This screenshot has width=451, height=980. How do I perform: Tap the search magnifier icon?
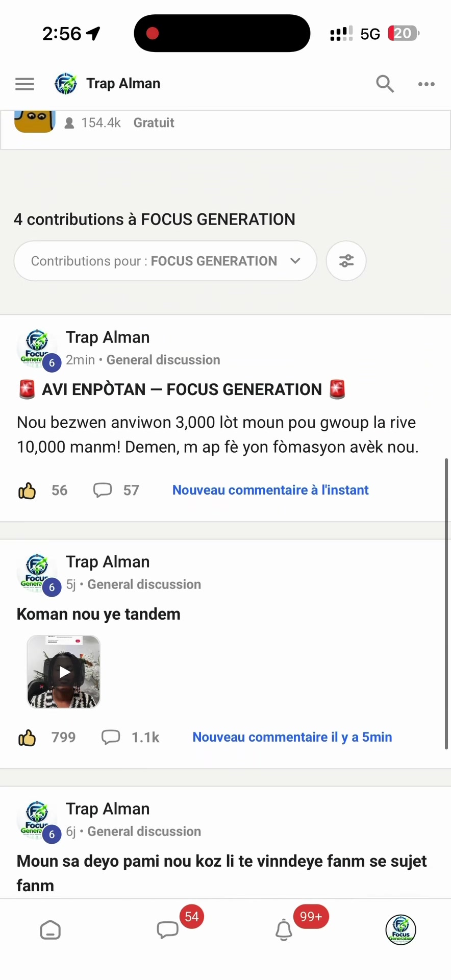[x=385, y=84]
